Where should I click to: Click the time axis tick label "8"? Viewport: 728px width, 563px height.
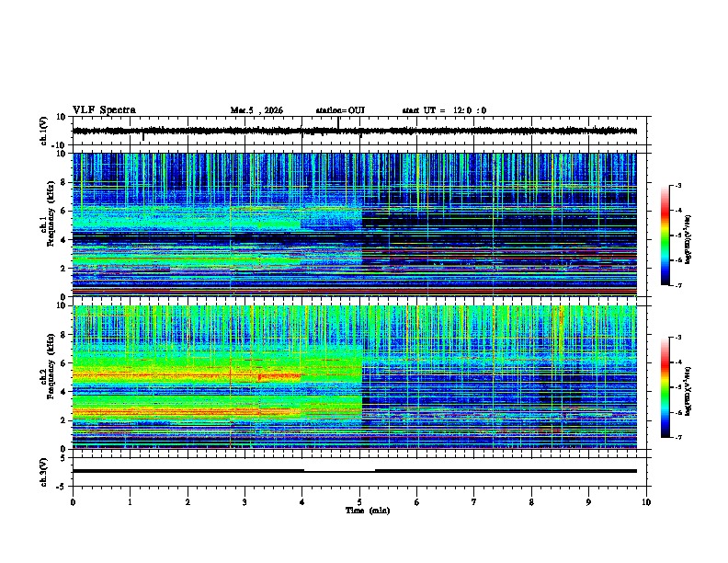(x=531, y=502)
